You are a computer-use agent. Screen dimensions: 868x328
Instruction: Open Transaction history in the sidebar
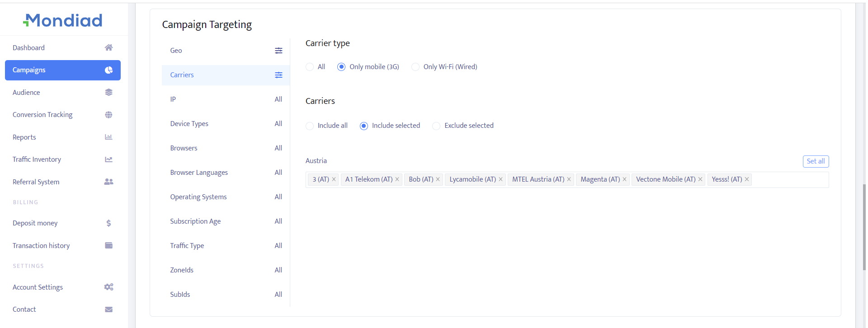click(41, 246)
